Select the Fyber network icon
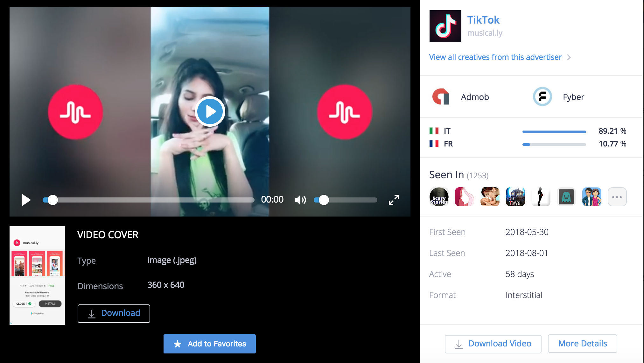The height and width of the screenshot is (363, 644). pyautogui.click(x=542, y=96)
